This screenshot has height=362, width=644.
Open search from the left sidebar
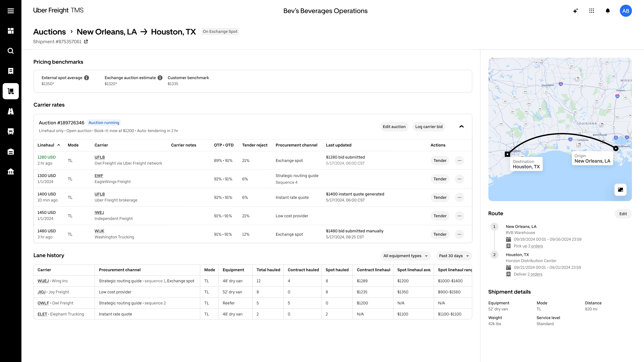pos(11,51)
